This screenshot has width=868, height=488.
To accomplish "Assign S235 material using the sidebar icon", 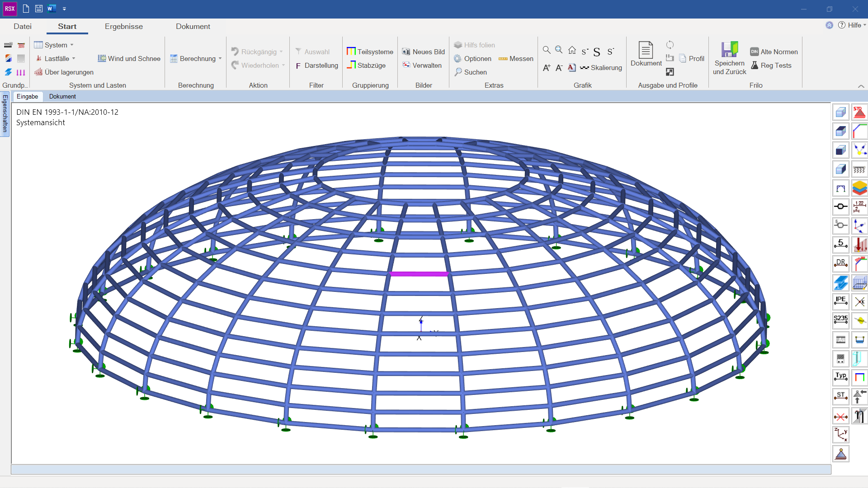I will [x=841, y=320].
